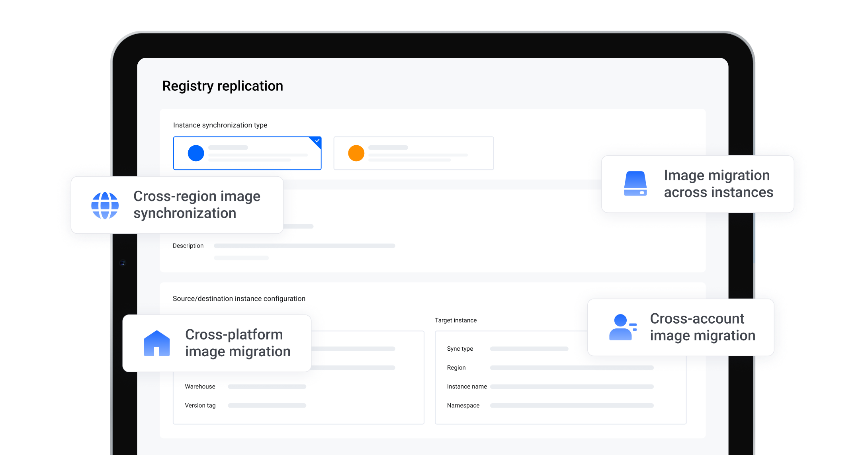Select the blue-bordered synchronization type option
Screen dimensions: 868x455
247,153
